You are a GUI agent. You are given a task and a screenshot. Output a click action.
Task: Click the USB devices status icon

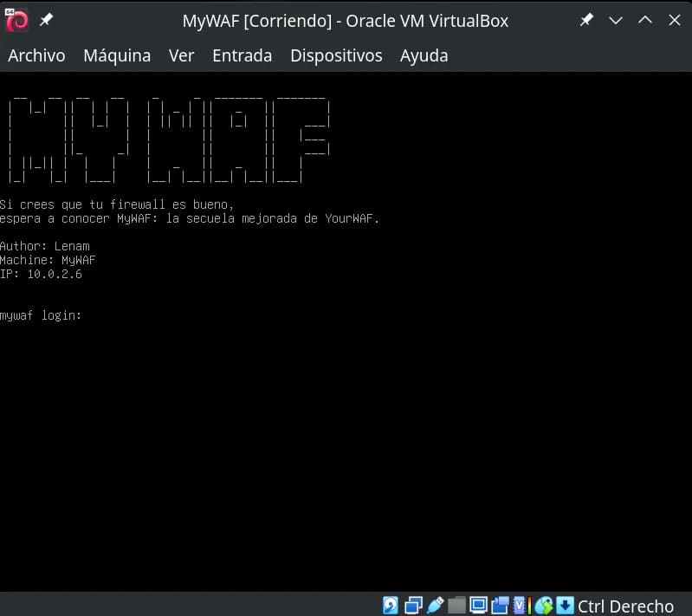click(435, 606)
